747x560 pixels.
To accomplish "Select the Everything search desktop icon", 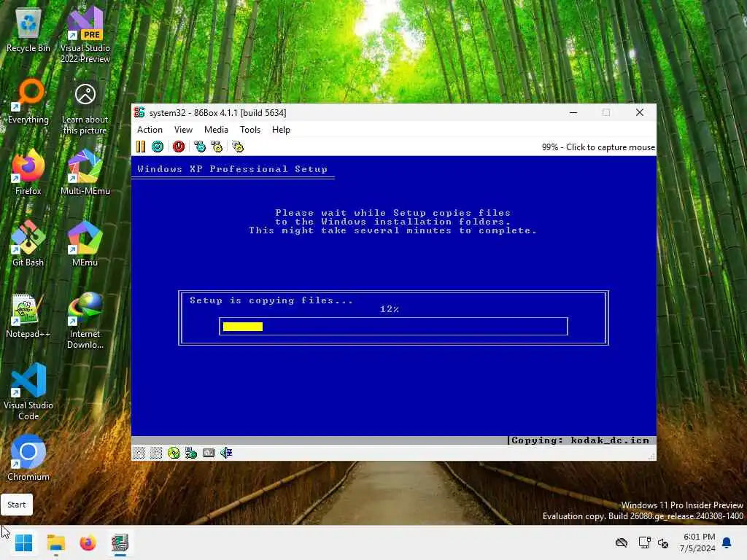I will coord(28,101).
